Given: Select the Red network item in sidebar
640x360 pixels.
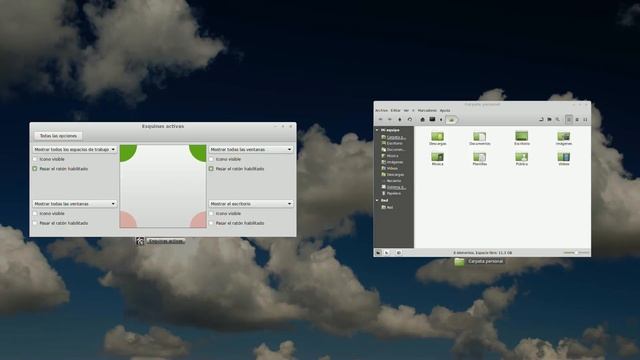Looking at the screenshot, I should coord(387,207).
